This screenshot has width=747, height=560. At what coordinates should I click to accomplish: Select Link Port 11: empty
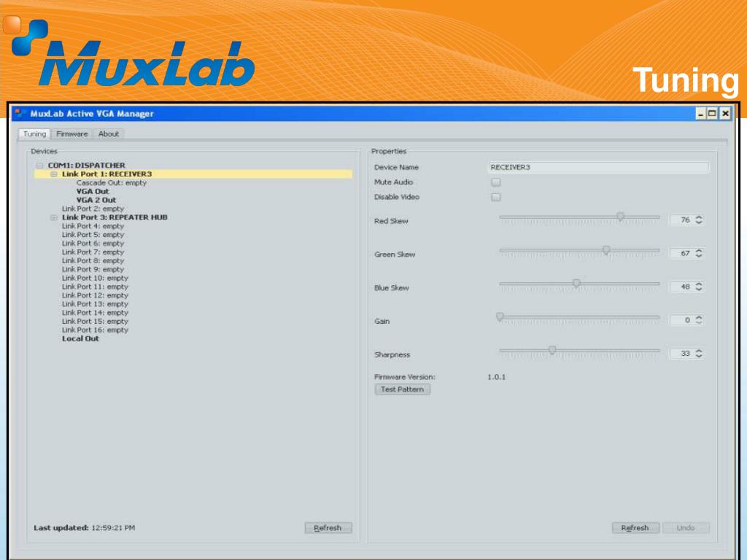point(96,287)
